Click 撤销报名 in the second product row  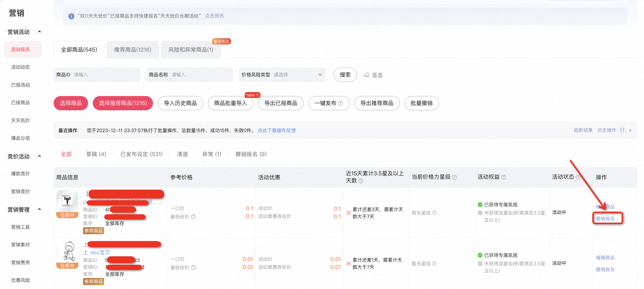pyautogui.click(x=605, y=269)
